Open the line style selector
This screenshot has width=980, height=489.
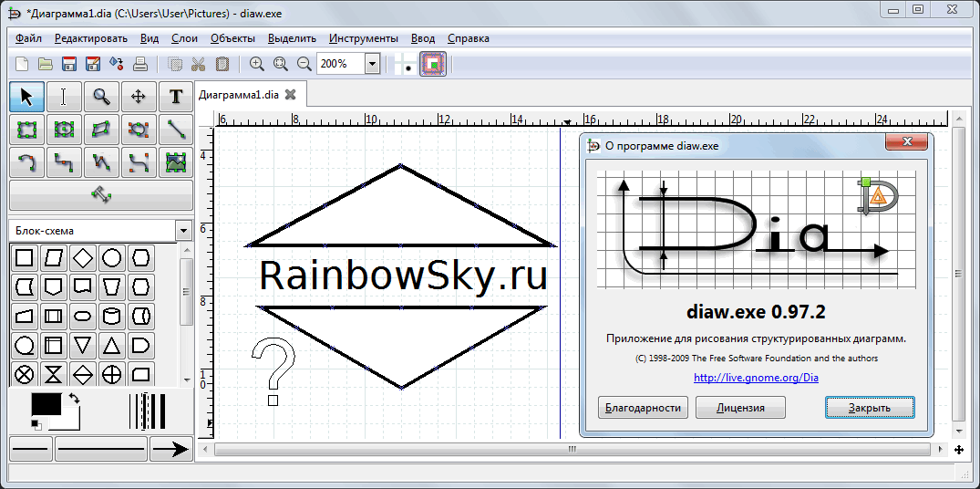click(100, 449)
